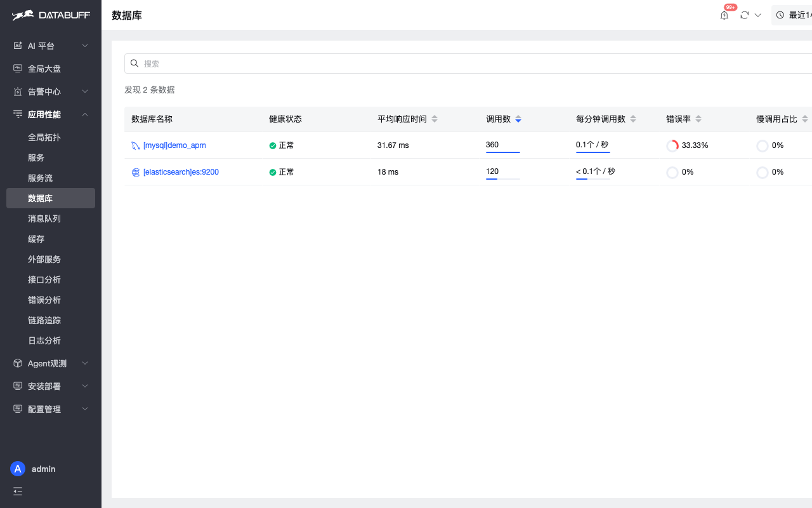
Task: Click the 告警中心 alarm icon
Action: click(18, 91)
